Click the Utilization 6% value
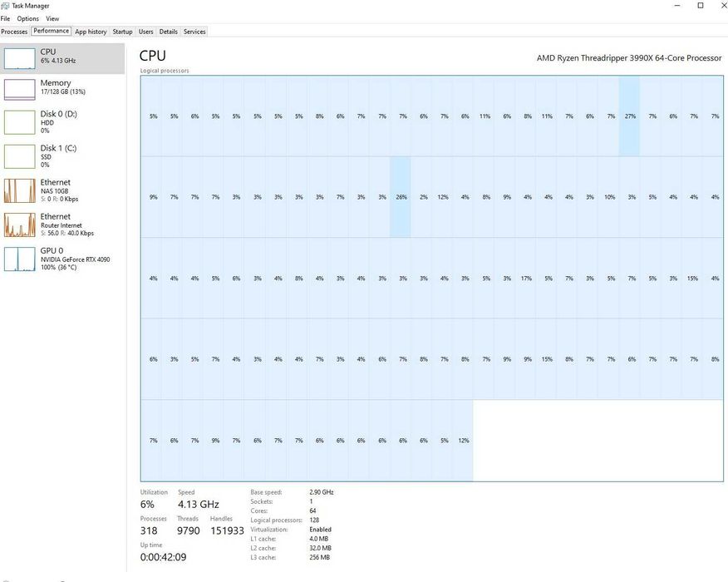 [147, 504]
